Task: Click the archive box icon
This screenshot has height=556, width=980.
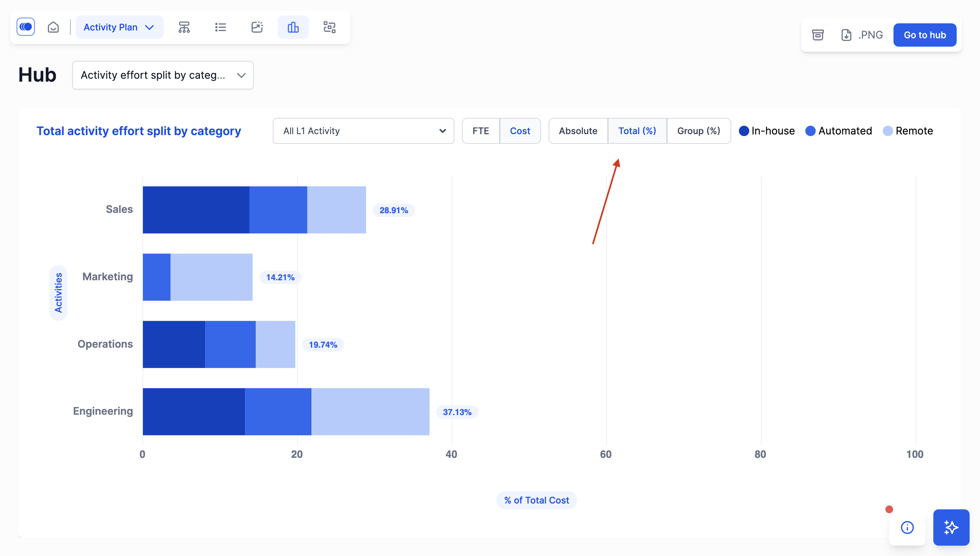Action: pos(818,35)
